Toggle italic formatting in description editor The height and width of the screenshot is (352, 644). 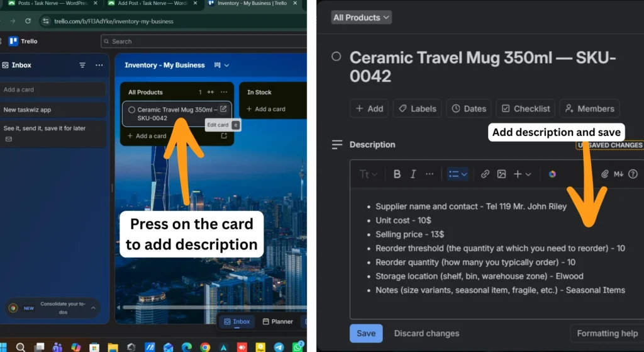tap(413, 174)
